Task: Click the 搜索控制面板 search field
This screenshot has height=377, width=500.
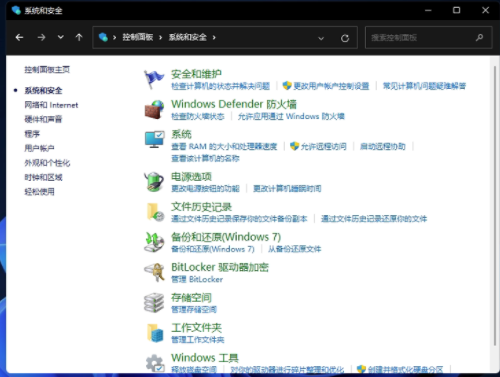Action: click(429, 37)
